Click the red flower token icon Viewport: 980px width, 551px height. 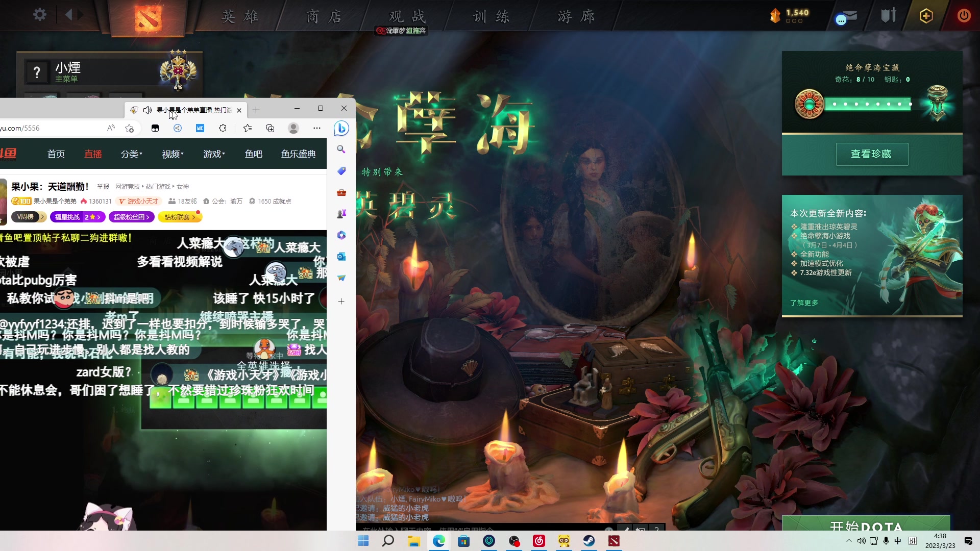pyautogui.click(x=809, y=104)
